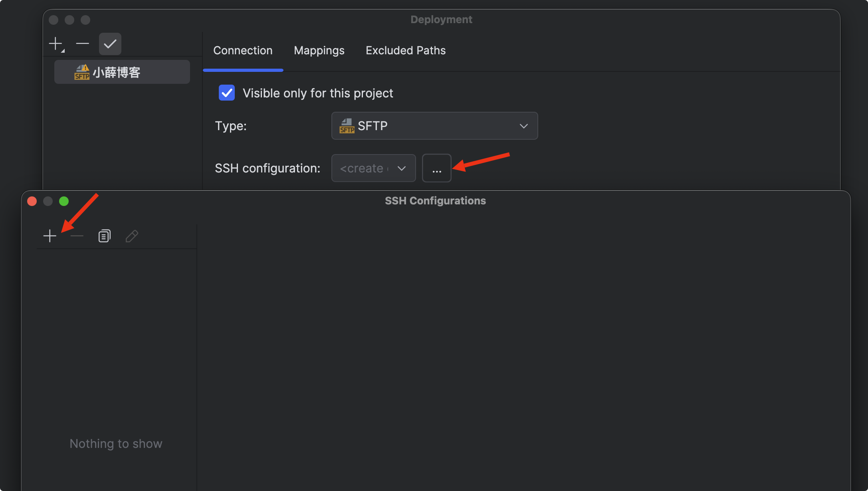The height and width of the screenshot is (491, 868).
Task: Click the copy SSH configuration icon
Action: click(x=104, y=236)
